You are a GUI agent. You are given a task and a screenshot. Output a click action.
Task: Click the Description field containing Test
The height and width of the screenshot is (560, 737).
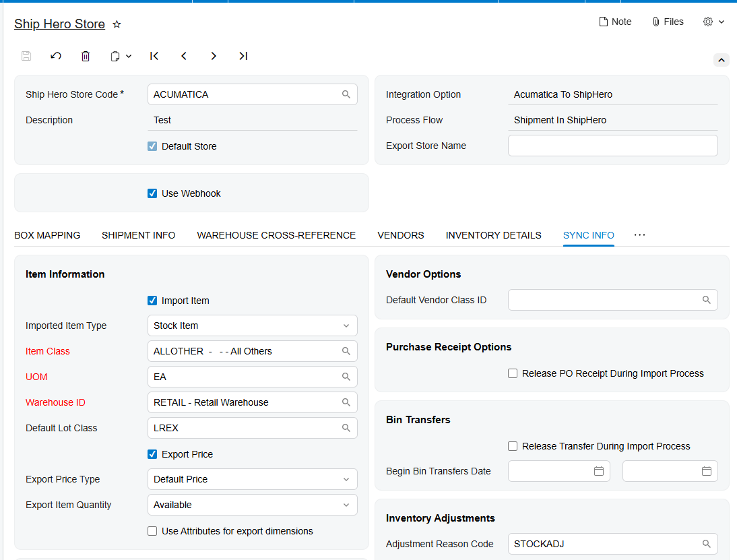253,121
